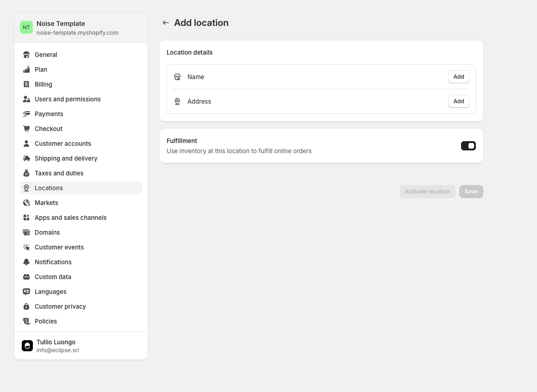537x392 pixels.
Task: Enable fulfillment from this location toggle
Action: click(468, 146)
